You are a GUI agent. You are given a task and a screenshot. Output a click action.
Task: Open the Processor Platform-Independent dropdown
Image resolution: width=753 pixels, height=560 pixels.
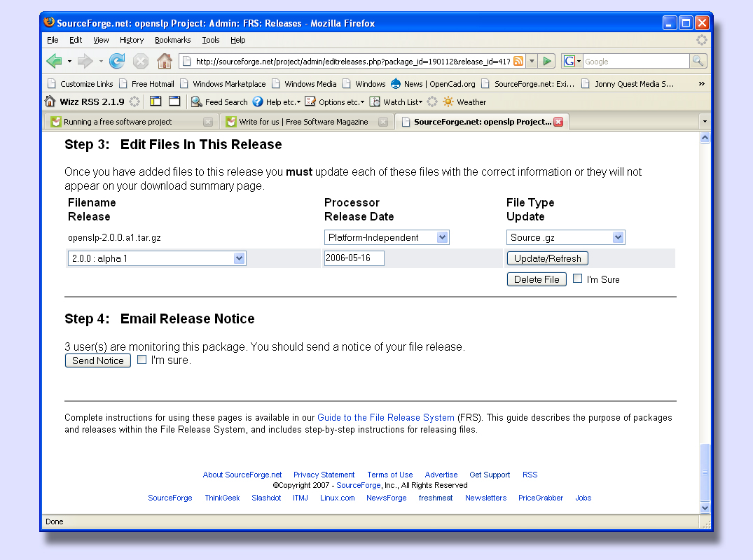pyautogui.click(x=442, y=237)
